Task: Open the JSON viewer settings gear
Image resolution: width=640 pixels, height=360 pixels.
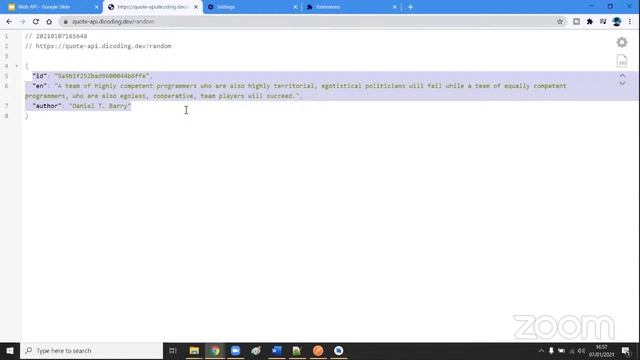Action: 622,42
